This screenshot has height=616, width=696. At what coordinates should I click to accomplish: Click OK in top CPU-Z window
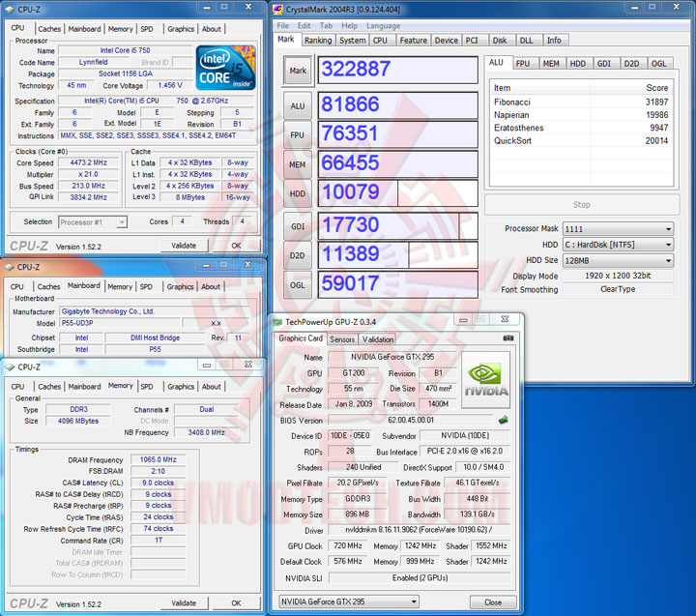tap(236, 246)
